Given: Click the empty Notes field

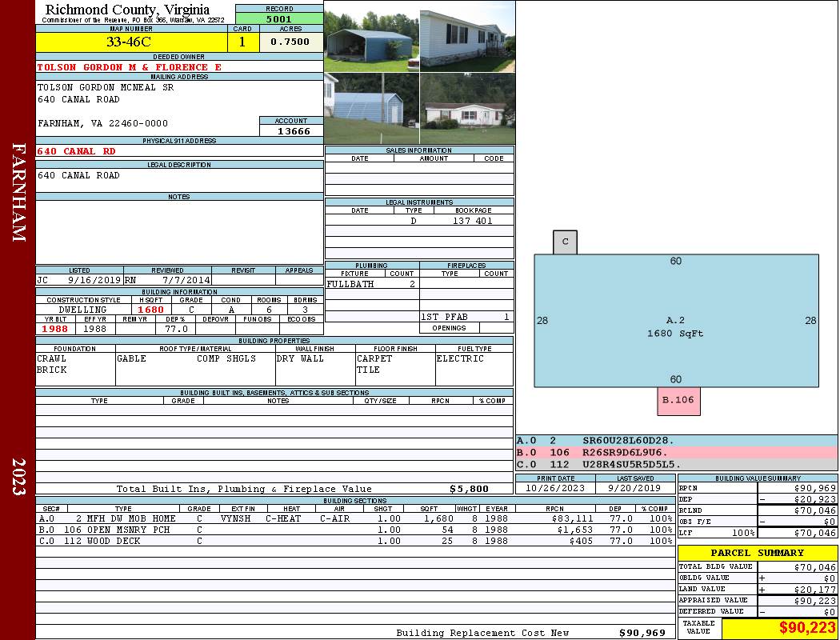Looking at the screenshot, I should tap(179, 232).
